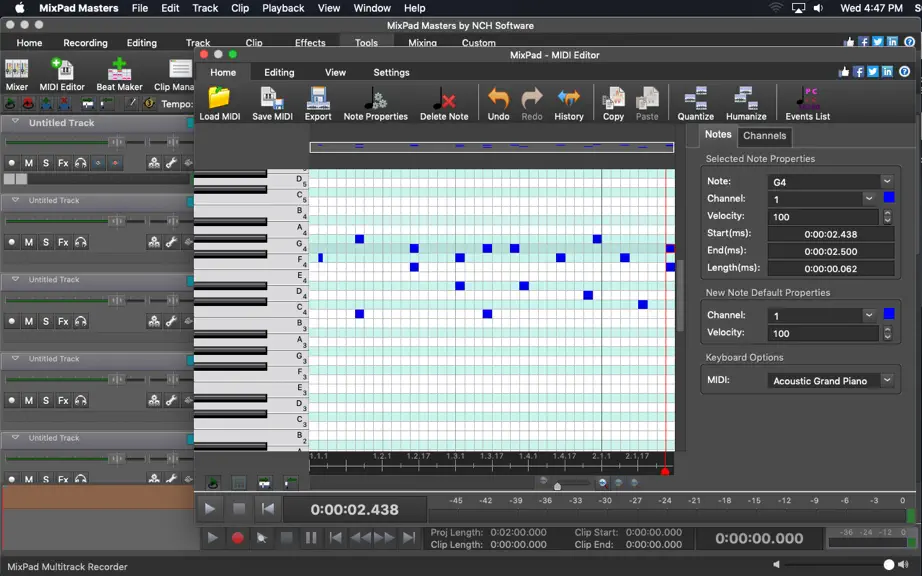Pause playback in the main transport
Viewport: 922px width, 576px height.
311,538
